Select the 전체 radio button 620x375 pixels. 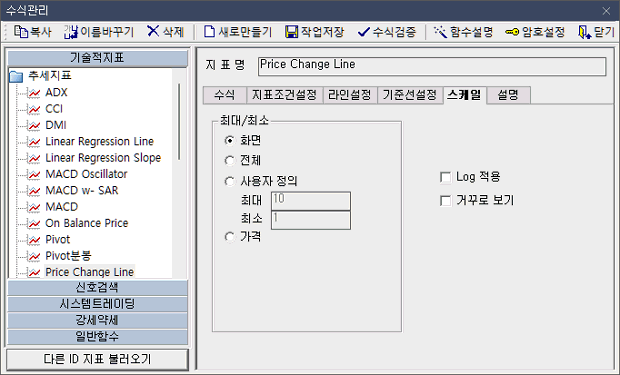pos(229,161)
